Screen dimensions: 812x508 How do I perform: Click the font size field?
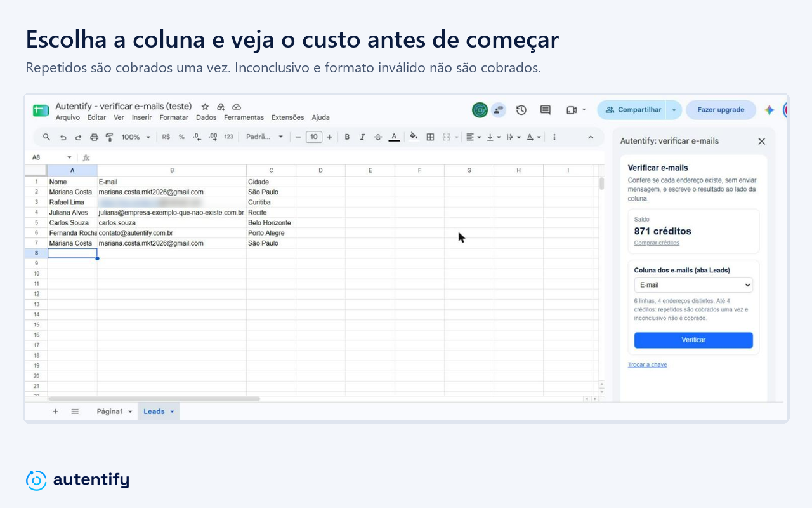coord(314,137)
